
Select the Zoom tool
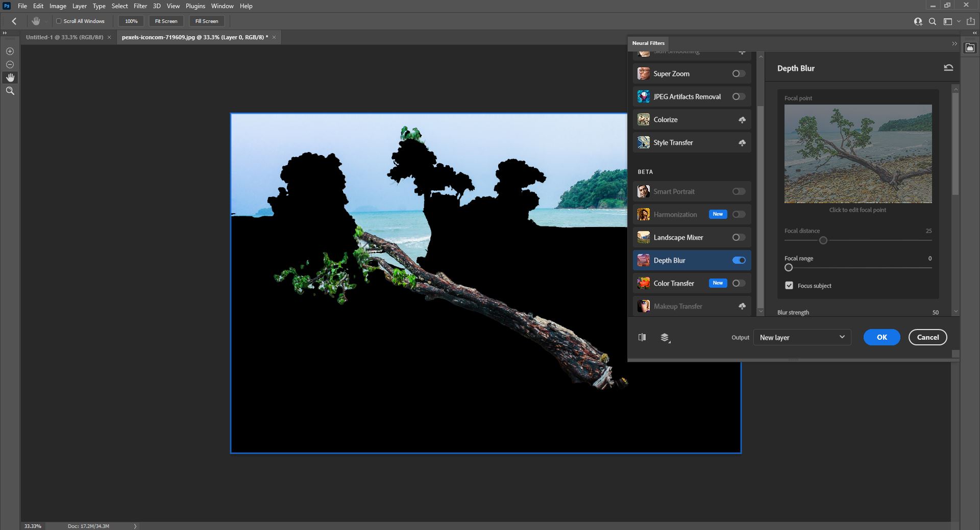pyautogui.click(x=10, y=91)
